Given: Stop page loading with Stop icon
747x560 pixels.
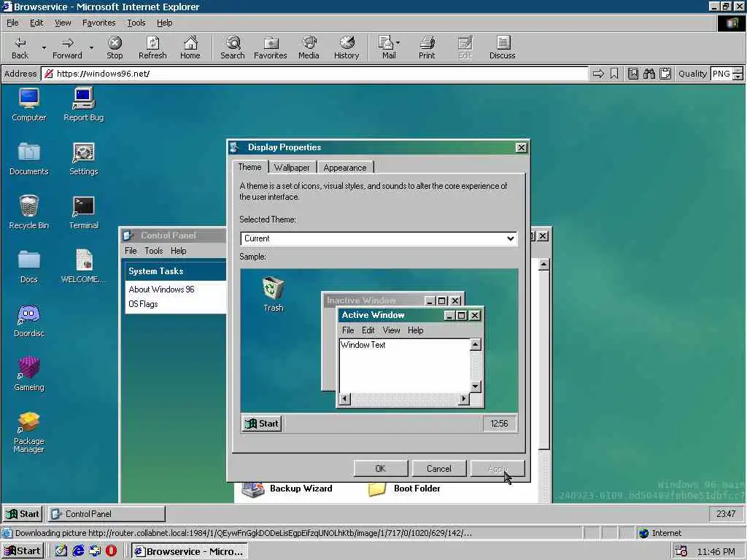Looking at the screenshot, I should (x=115, y=43).
